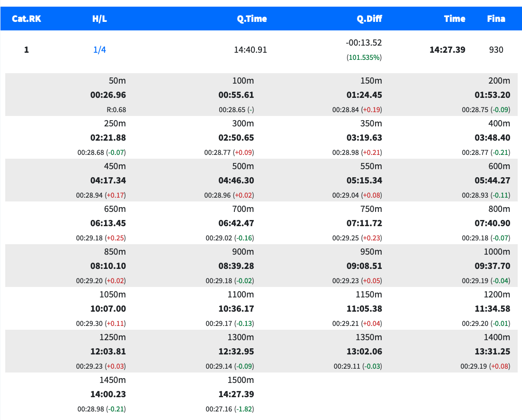
Task: Click the Time column header
Action: [x=454, y=19]
